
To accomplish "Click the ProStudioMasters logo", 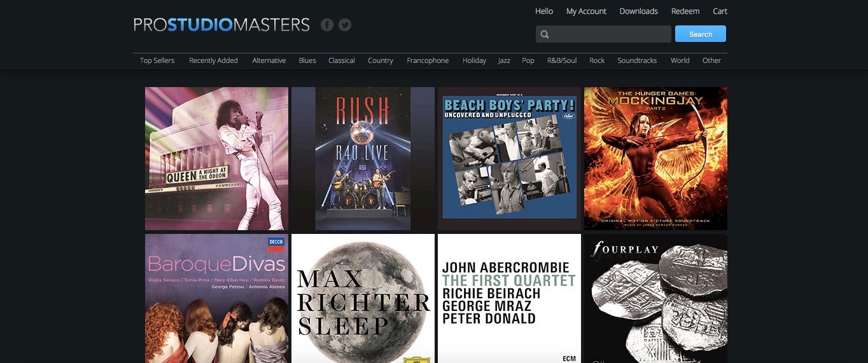I will [221, 25].
